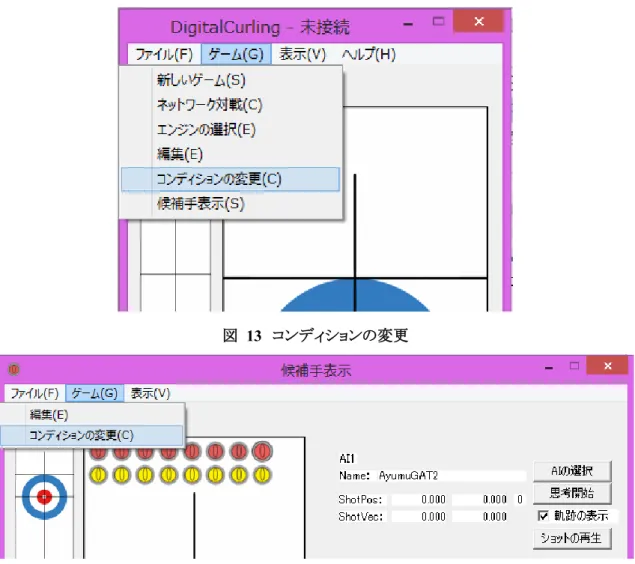
Task: Click the last red stone in the row
Action: pos(262,451)
